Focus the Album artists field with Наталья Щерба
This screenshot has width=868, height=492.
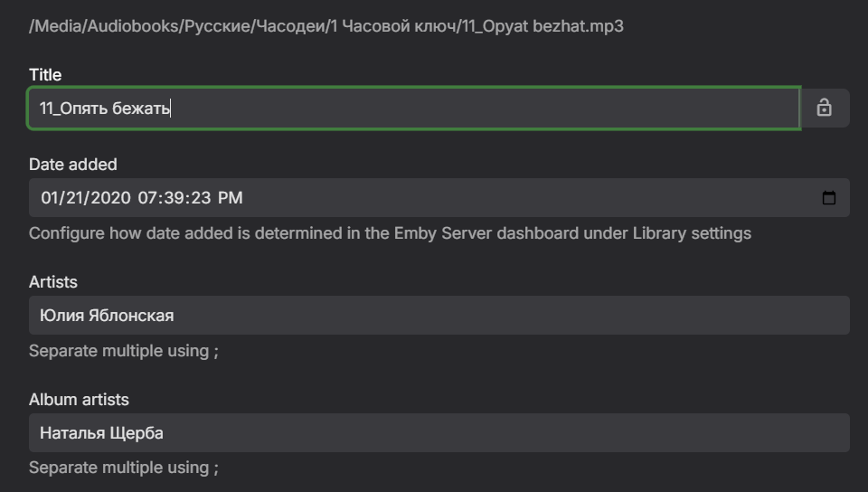pos(439,433)
